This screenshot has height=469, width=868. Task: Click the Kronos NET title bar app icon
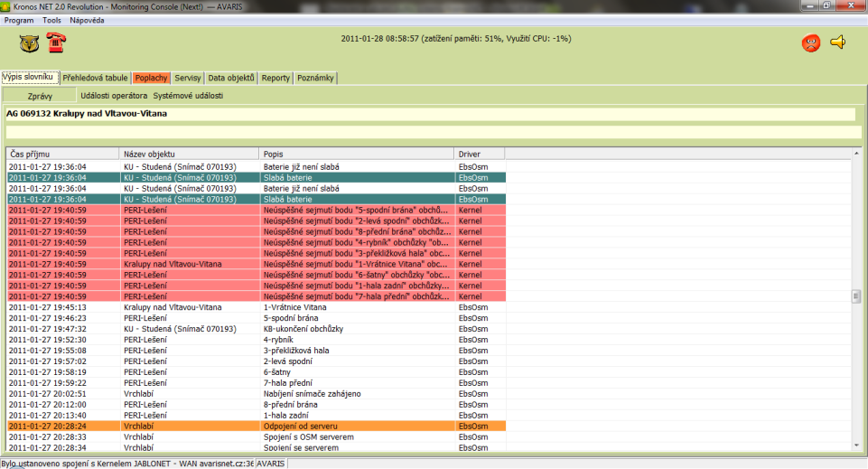coord(5,6)
